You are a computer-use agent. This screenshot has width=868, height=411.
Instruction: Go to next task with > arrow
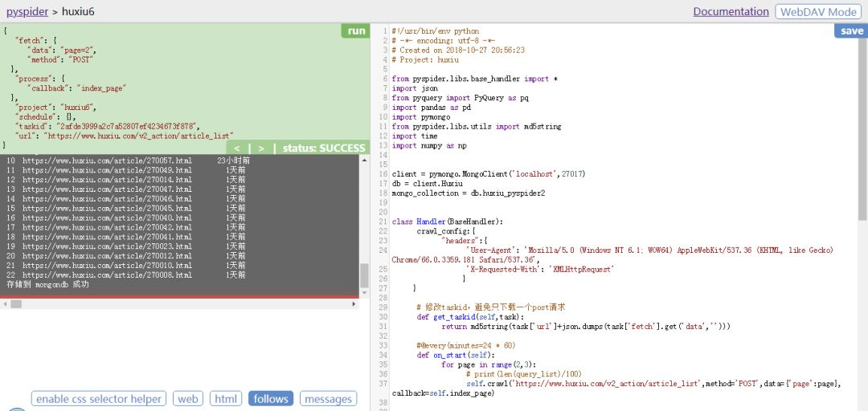261,148
